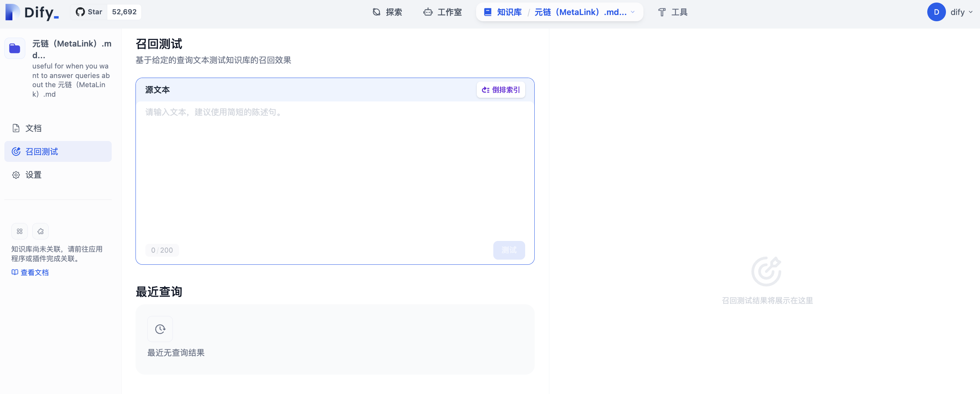This screenshot has height=394, width=980.
Task: Click the blue folder dataset icon
Action: (15, 48)
